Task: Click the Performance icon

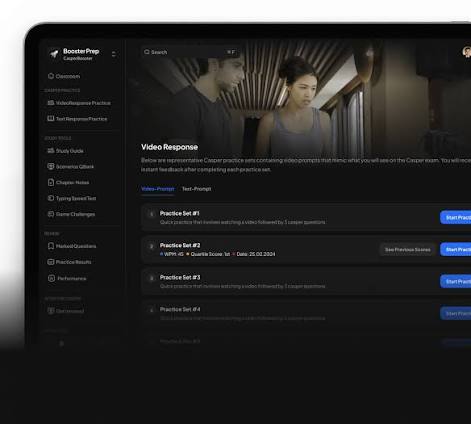Action: click(51, 278)
